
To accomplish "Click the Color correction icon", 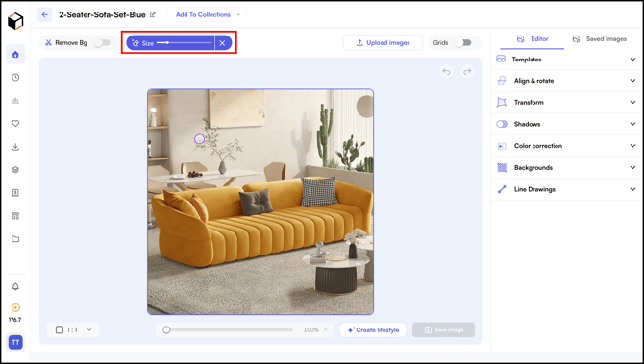I will tap(502, 146).
